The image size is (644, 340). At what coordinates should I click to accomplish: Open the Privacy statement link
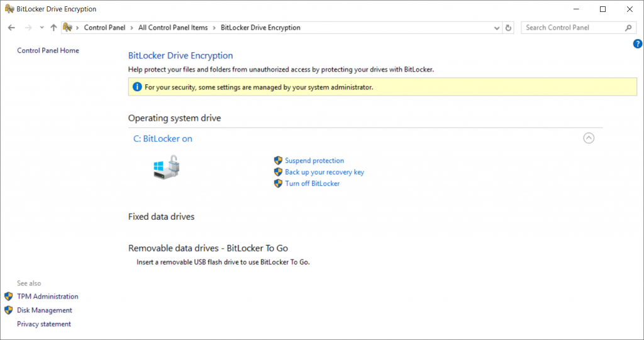(x=44, y=324)
